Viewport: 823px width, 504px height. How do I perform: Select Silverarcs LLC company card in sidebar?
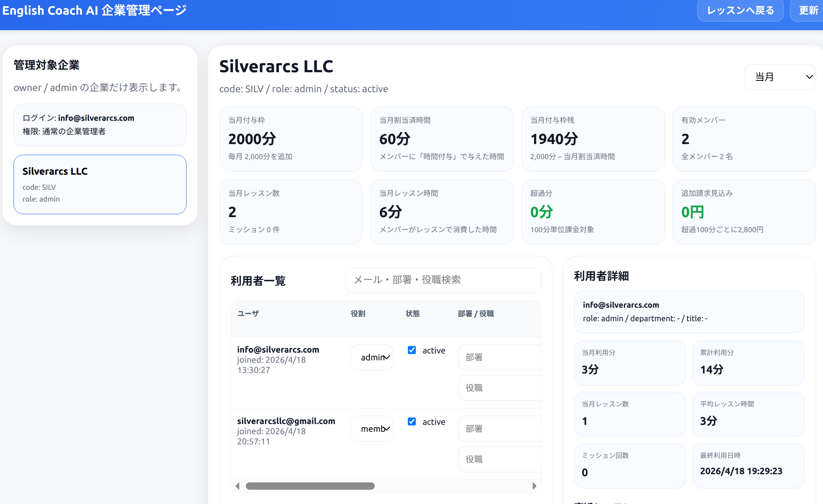pos(100,184)
